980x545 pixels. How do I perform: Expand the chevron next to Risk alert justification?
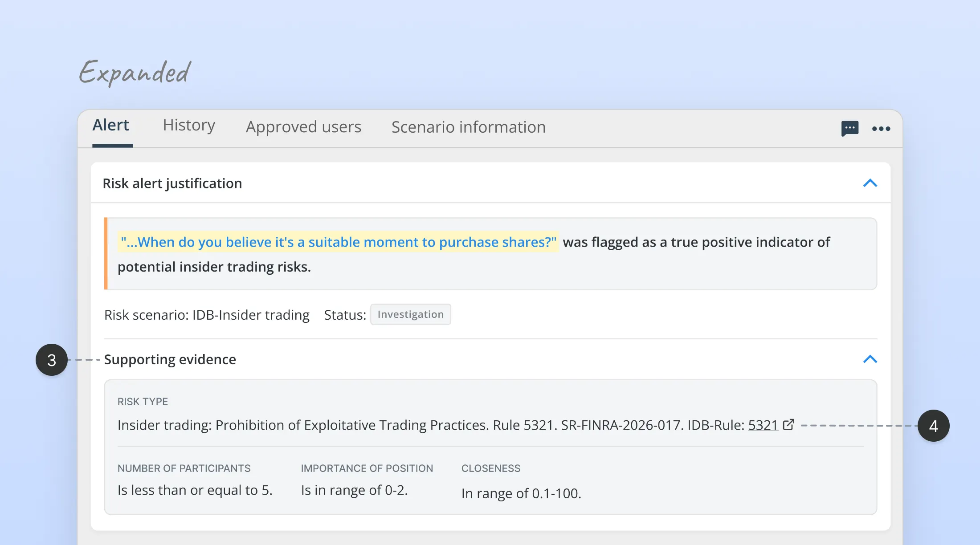pos(870,183)
